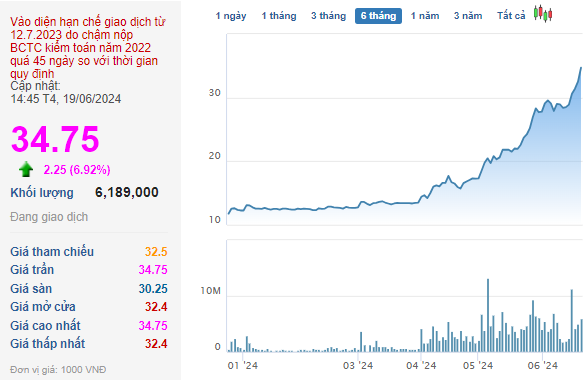Click the Giá tham chiếu value 32.5
Screen dimensions: 587x380
(156, 252)
